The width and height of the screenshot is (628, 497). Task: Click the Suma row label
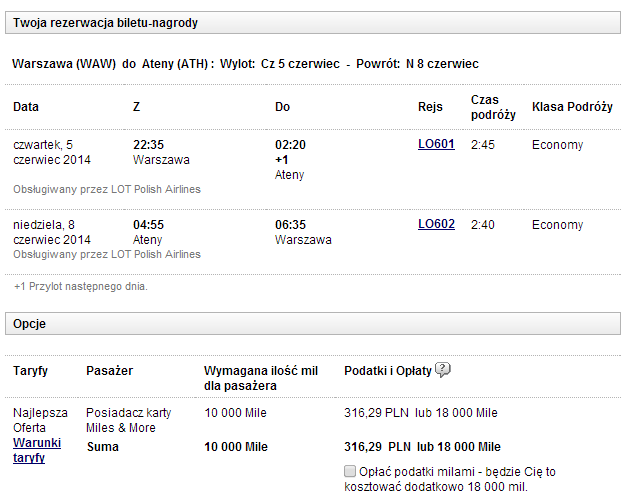103,447
